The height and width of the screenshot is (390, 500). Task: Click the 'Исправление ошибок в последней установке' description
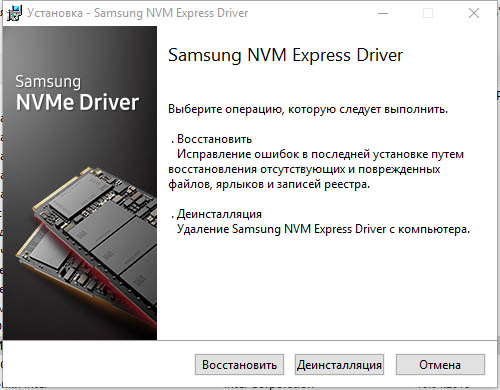pos(316,169)
